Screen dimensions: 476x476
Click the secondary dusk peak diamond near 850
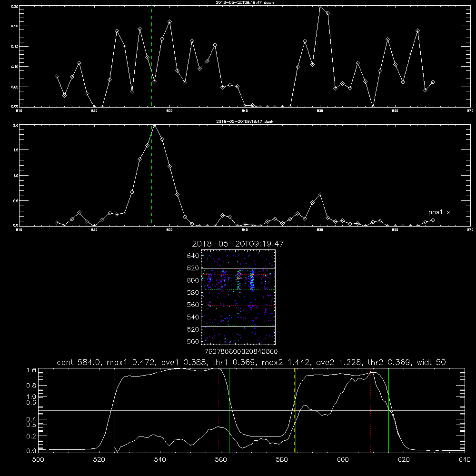point(320,194)
